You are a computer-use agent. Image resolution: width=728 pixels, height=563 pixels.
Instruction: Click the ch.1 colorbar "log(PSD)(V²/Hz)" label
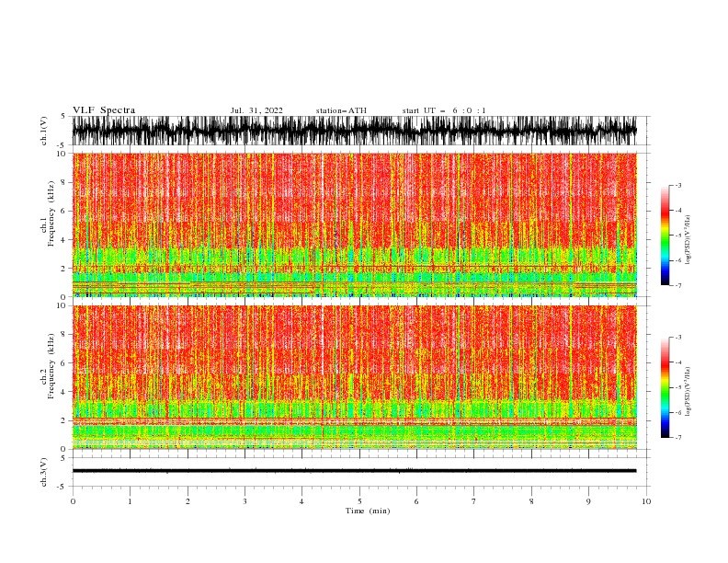pyautogui.click(x=688, y=240)
